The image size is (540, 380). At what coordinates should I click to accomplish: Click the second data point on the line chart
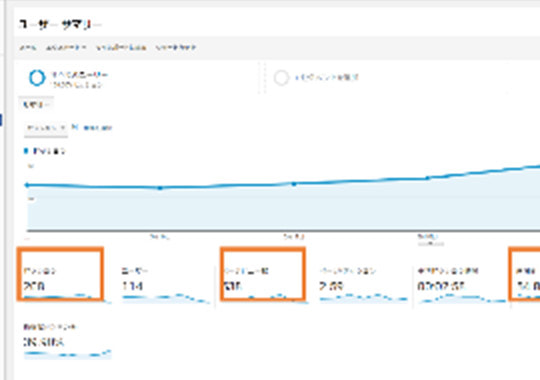(x=160, y=188)
